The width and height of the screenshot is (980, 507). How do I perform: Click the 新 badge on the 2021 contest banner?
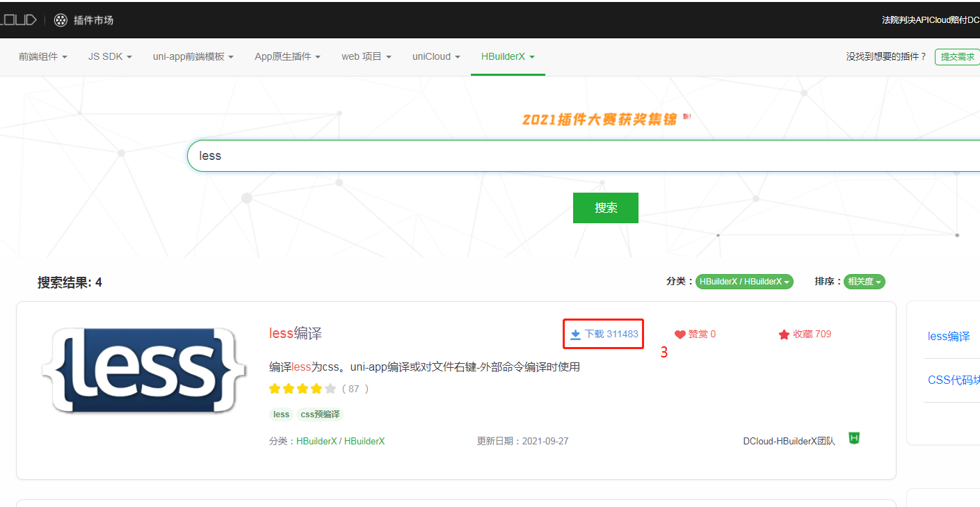tap(686, 117)
